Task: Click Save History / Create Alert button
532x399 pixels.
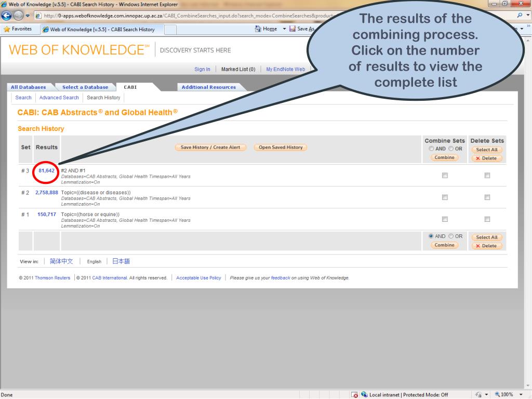Action: (x=210, y=147)
